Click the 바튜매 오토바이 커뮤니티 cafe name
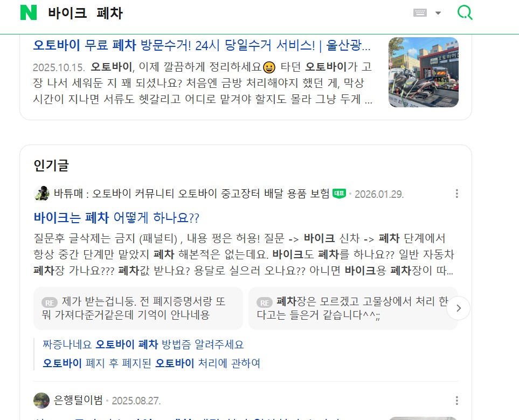The width and height of the screenshot is (519, 420). click(x=192, y=194)
